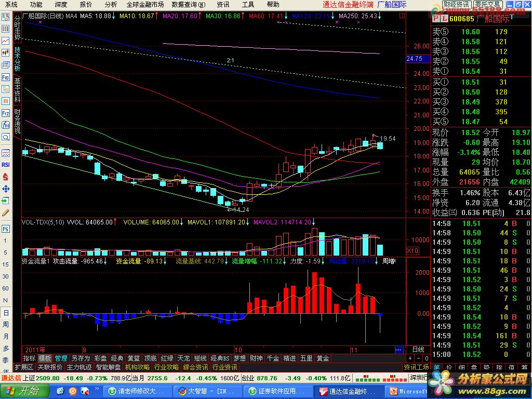Viewport: 532px width, 399px height.
Task: Select the 日 daily period button
Action: [x=5, y=312]
